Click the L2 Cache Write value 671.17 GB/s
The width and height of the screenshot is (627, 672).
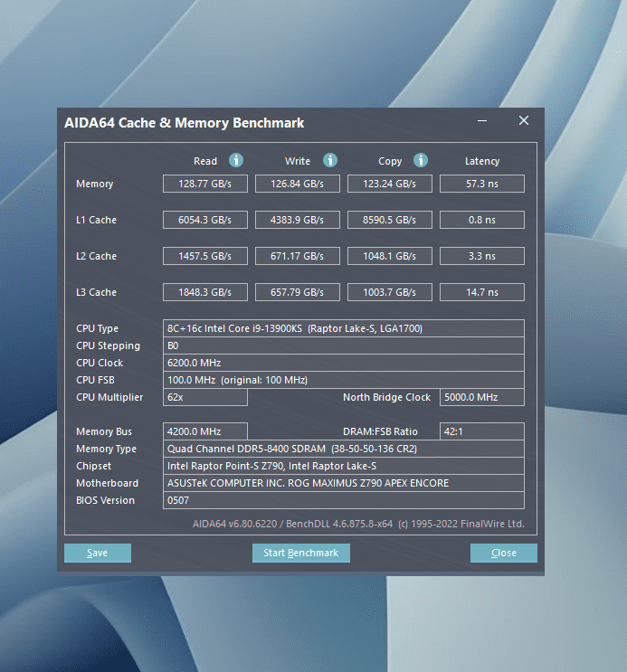click(x=297, y=256)
